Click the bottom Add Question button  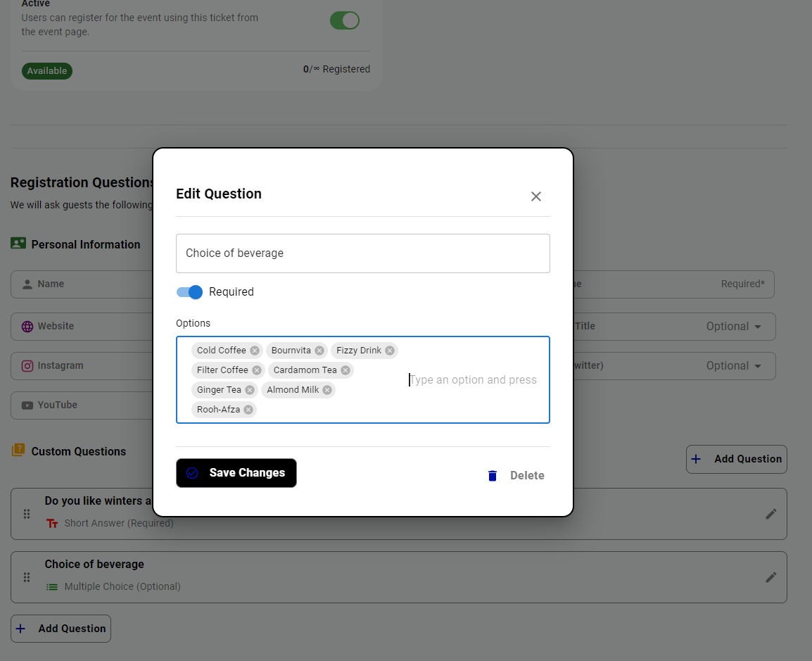[x=61, y=628]
